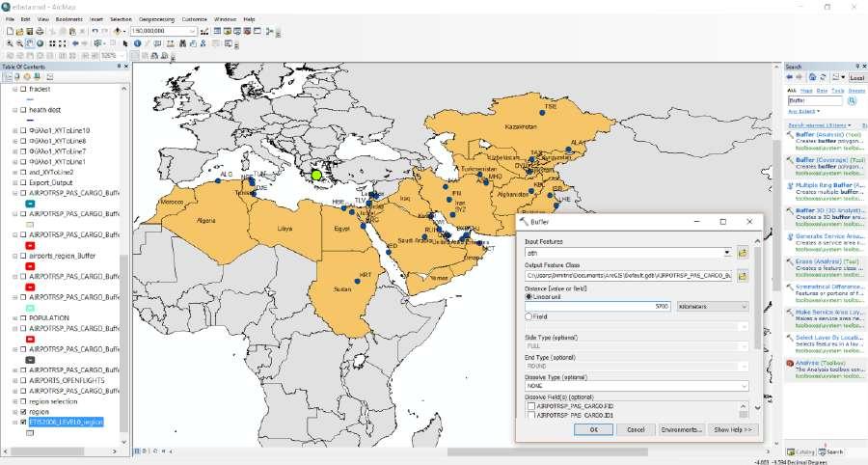Screen dimensions: 868x465
Task: Select the Linear unit radio button
Action: pos(529,297)
